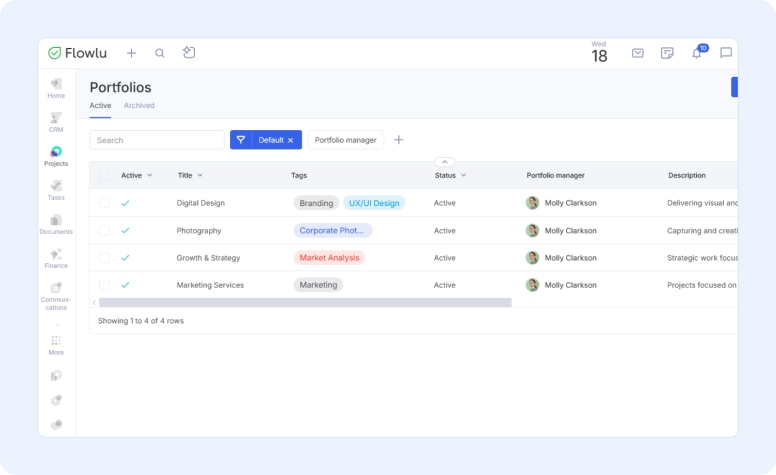776x475 pixels.
Task: Toggle the select-all checkbox in table header
Action: (104, 175)
